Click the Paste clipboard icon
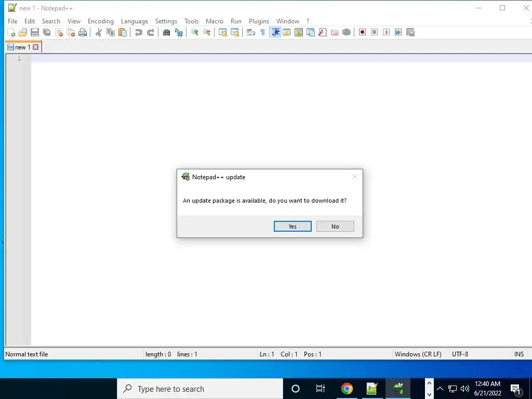Viewport: 532px width, 399px height. click(123, 32)
